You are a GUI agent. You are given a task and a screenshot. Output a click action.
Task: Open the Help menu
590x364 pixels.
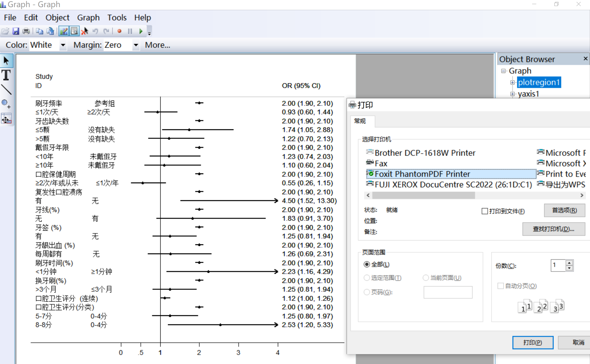[x=142, y=18]
